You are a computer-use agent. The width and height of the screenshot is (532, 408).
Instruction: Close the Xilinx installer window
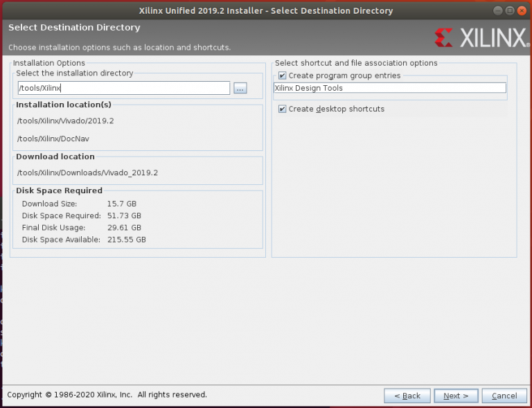point(522,10)
